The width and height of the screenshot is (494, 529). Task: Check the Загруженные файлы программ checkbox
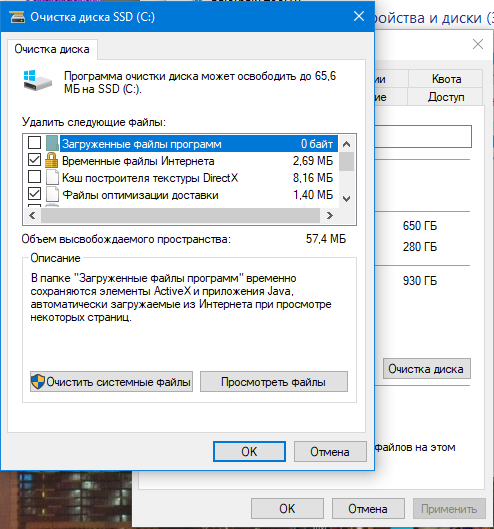34,143
